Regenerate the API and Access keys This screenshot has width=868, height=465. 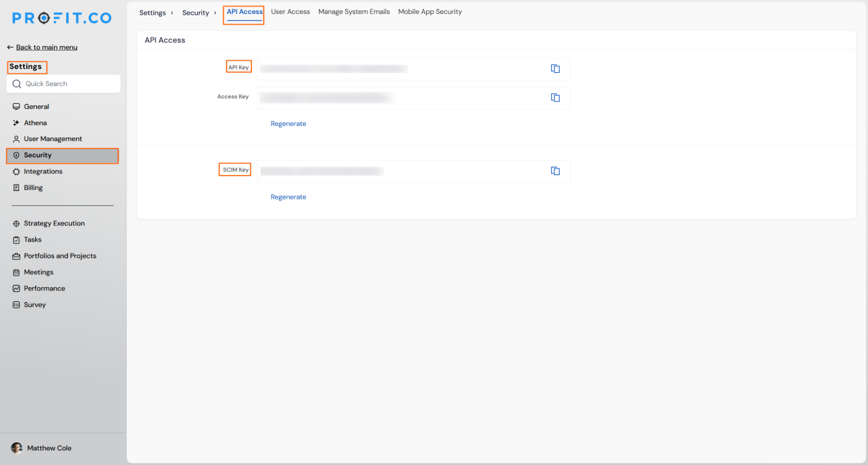[288, 124]
